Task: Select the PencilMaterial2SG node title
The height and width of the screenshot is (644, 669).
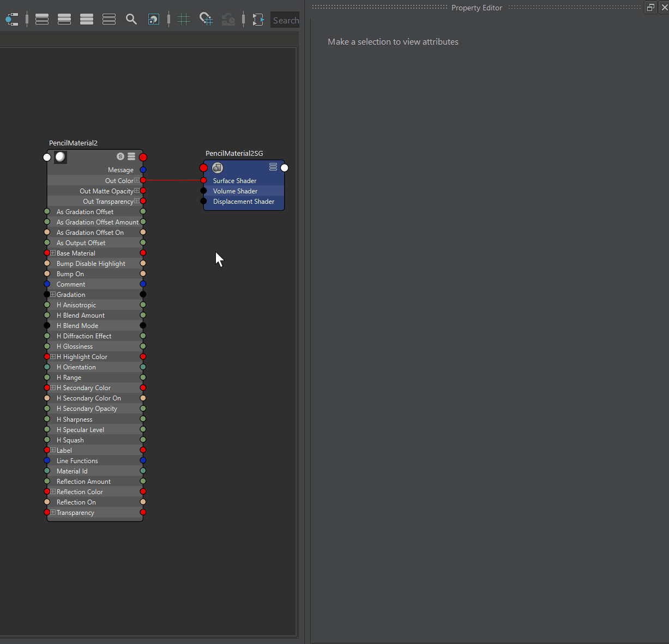Action: point(234,154)
